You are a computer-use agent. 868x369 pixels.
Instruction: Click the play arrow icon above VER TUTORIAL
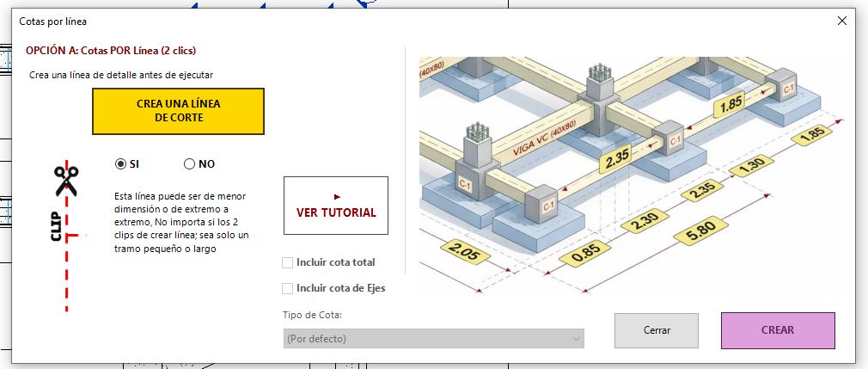click(x=337, y=197)
